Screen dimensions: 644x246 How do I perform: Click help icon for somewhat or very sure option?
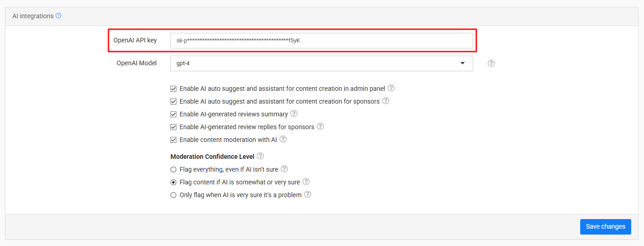coord(306,182)
